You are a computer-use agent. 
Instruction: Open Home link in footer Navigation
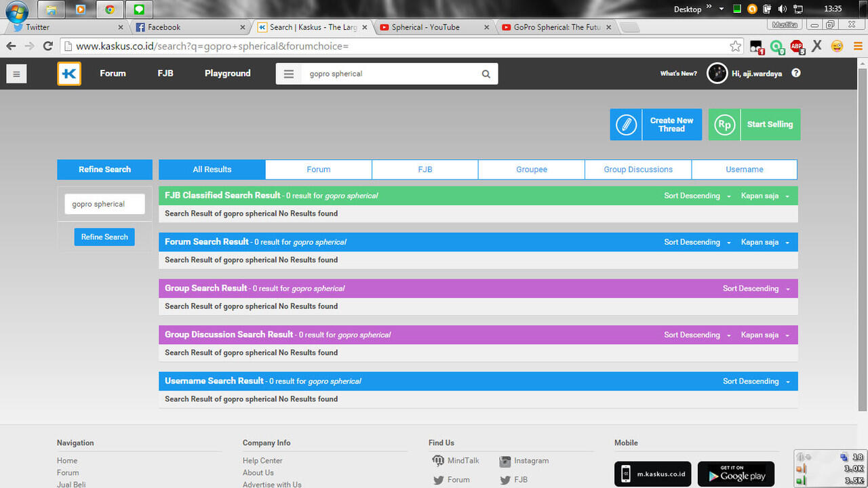[x=67, y=461]
